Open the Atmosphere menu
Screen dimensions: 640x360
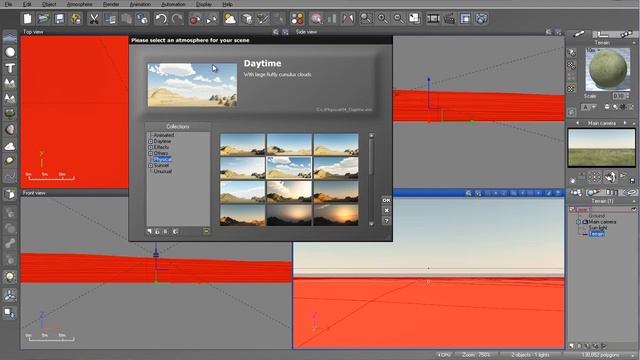point(79,4)
